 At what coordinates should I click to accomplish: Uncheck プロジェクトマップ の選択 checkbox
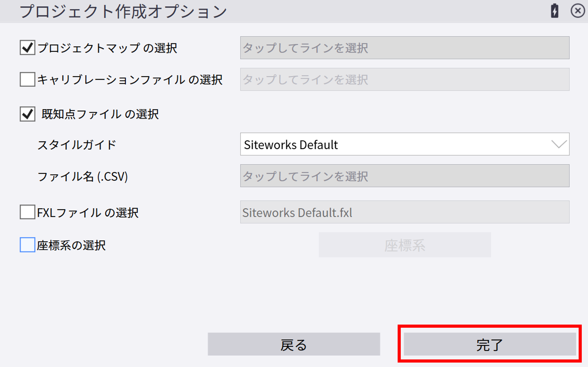27,48
